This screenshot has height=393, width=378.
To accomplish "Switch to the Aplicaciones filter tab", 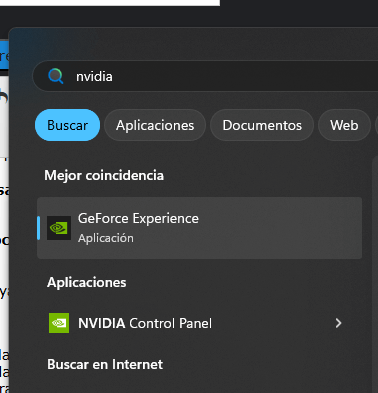I will click(x=155, y=125).
